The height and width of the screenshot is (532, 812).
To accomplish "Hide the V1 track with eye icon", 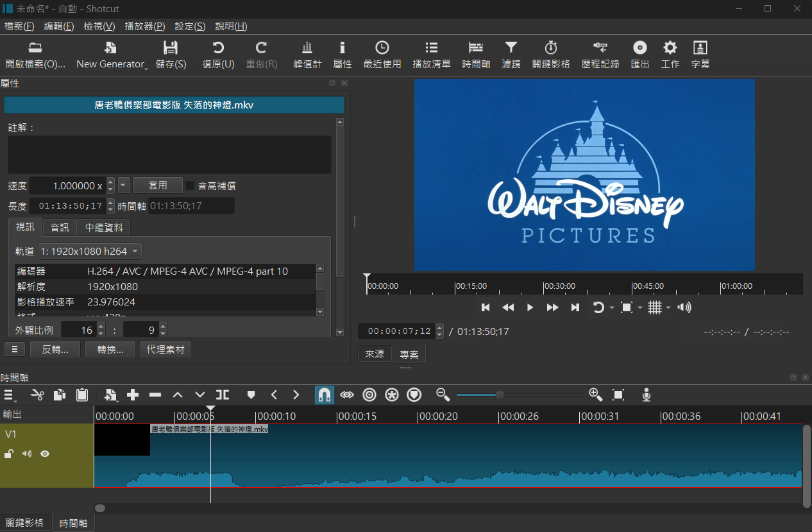I will coord(45,454).
